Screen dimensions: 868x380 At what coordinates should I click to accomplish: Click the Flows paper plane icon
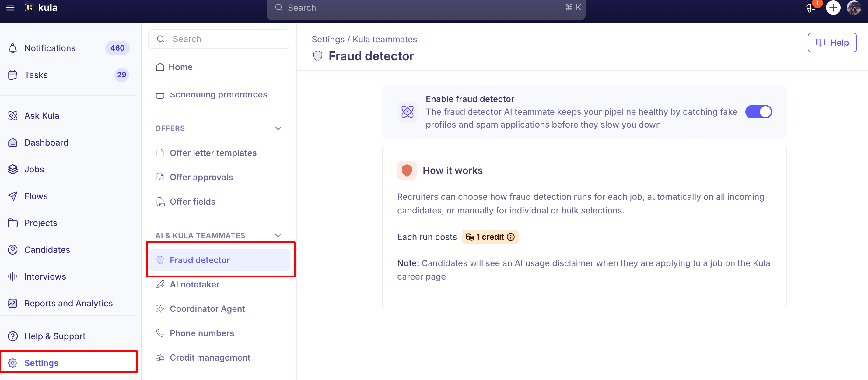[13, 196]
